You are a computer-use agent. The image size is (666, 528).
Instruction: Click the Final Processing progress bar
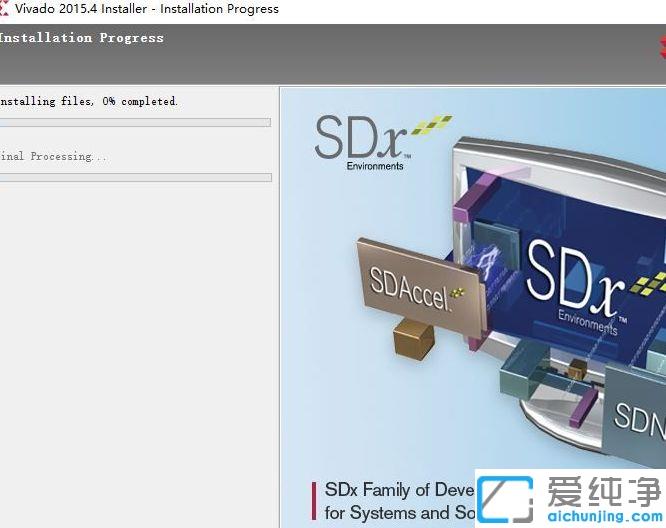(135, 177)
